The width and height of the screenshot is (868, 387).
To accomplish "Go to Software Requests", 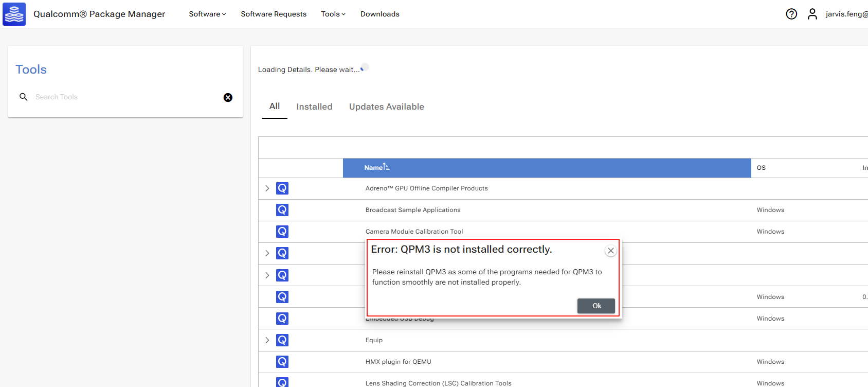I will pos(274,14).
